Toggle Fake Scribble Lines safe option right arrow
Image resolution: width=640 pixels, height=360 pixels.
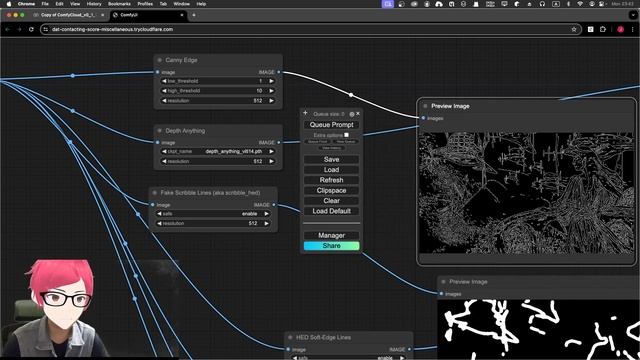[x=267, y=213]
